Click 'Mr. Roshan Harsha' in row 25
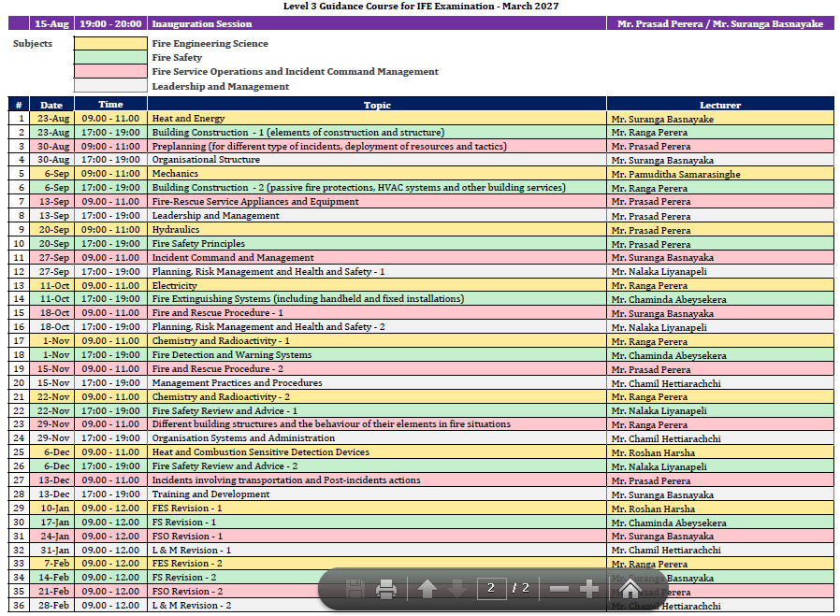 (653, 452)
